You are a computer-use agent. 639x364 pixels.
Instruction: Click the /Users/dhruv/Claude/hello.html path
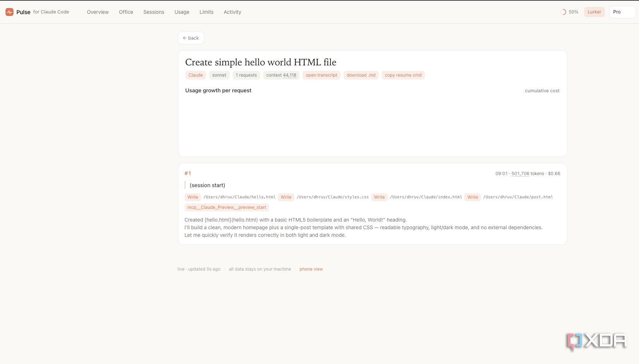point(239,197)
